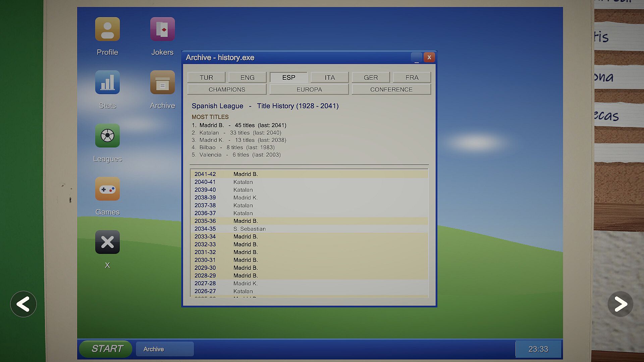Select Madrid B. 45 titles entry
This screenshot has height=362, width=644.
click(x=239, y=125)
